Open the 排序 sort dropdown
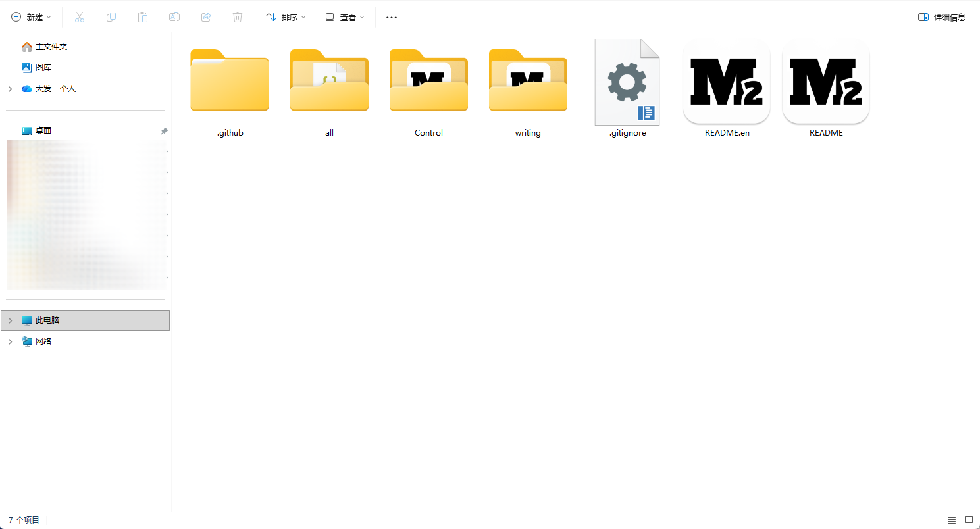Image resolution: width=980 pixels, height=529 pixels. [286, 17]
